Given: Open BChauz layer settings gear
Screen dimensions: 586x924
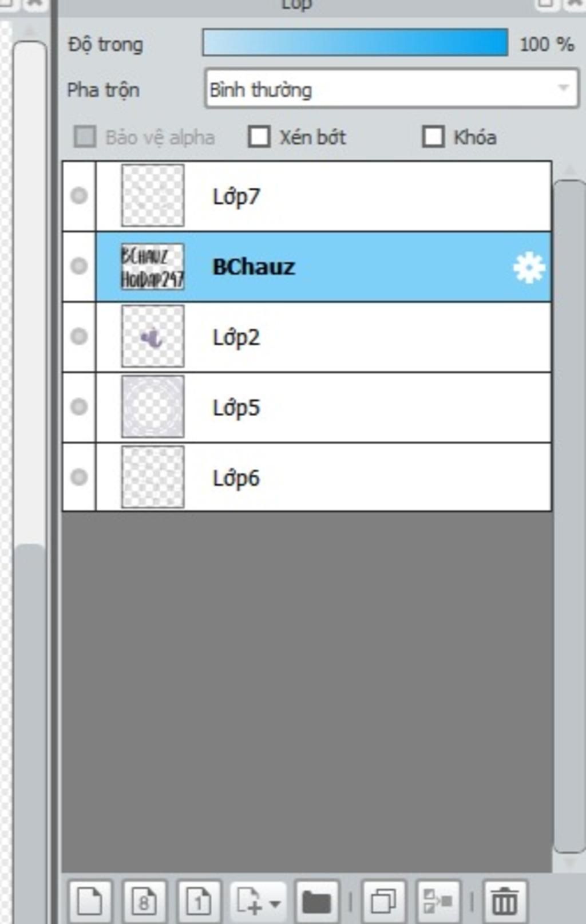Looking at the screenshot, I should pyautogui.click(x=528, y=267).
